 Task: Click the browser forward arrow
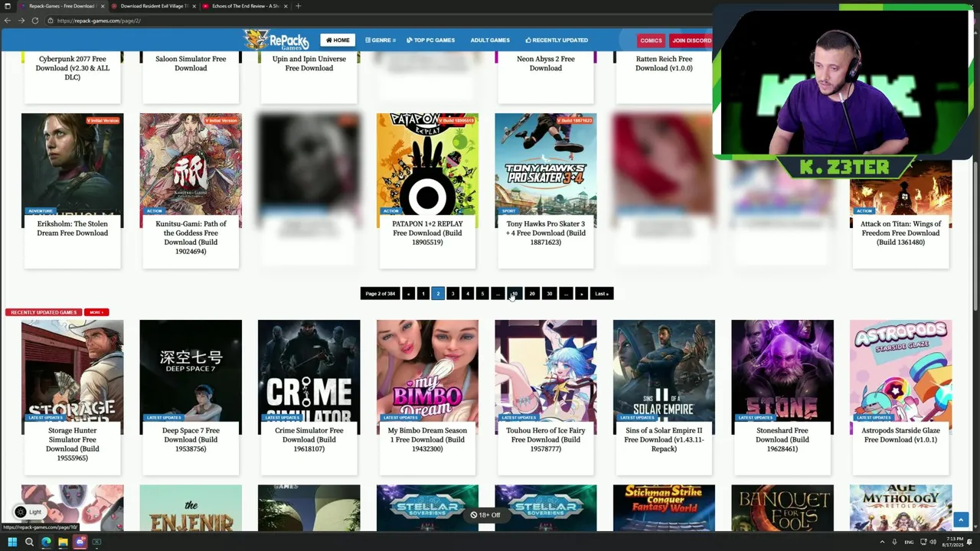tap(21, 21)
